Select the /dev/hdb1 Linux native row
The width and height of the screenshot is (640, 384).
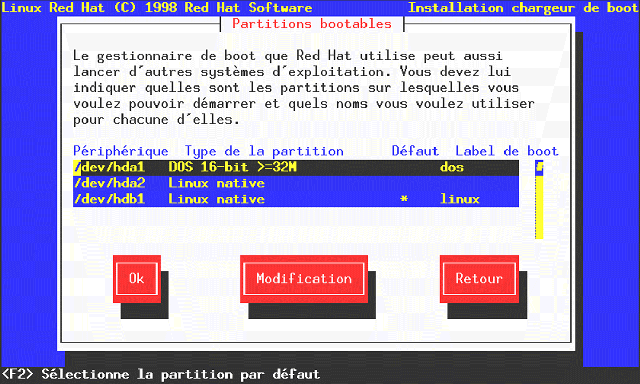(x=296, y=199)
